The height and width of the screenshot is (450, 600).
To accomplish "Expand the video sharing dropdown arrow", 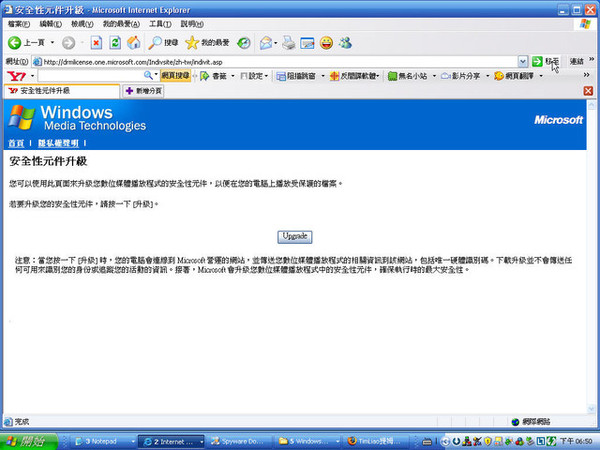I will pyautogui.click(x=488, y=76).
